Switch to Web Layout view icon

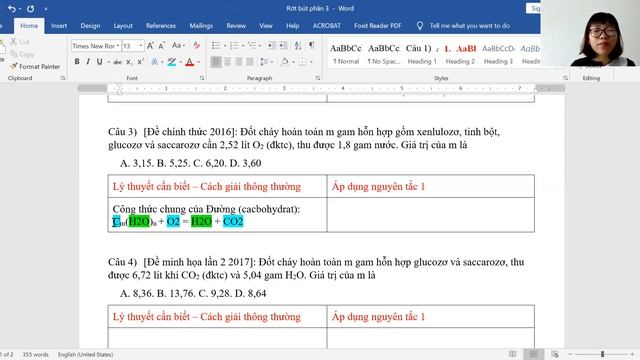tap(555, 354)
